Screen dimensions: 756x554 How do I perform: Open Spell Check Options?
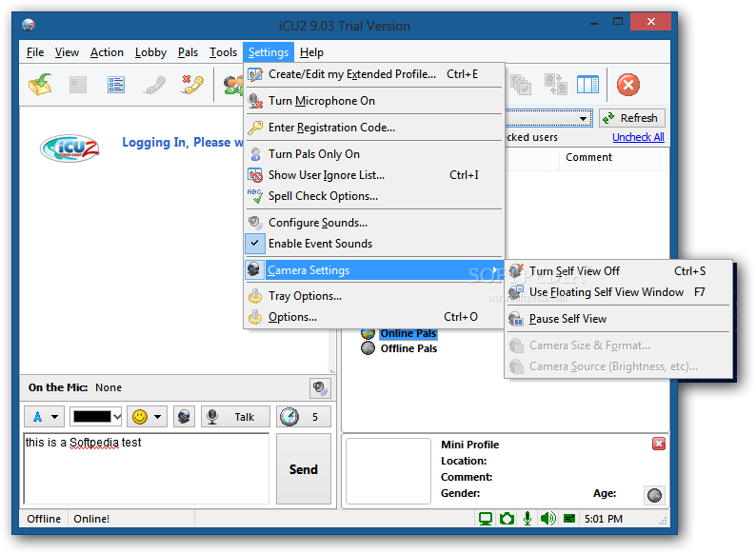[374, 196]
